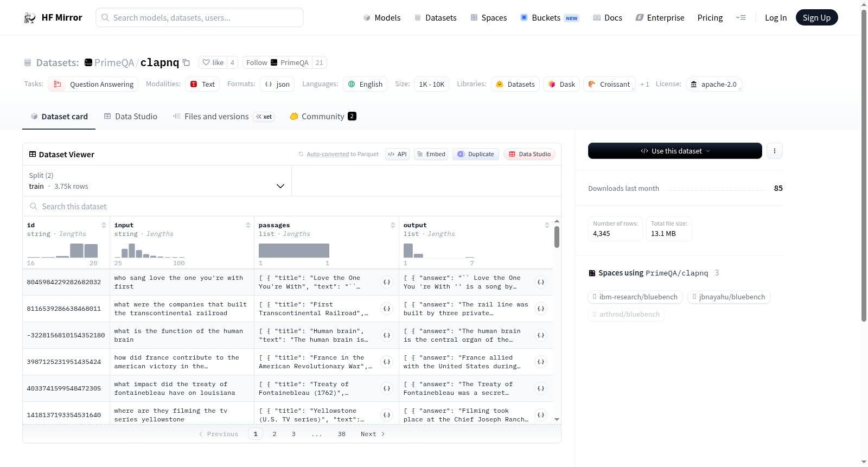Switch to the Dataset card tab
Image resolution: width=868 pixels, height=467 pixels.
tap(59, 117)
